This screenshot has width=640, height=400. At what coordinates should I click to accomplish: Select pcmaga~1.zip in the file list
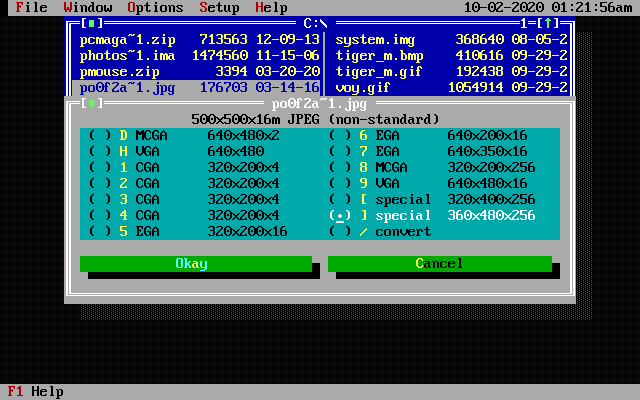pyautogui.click(x=199, y=40)
